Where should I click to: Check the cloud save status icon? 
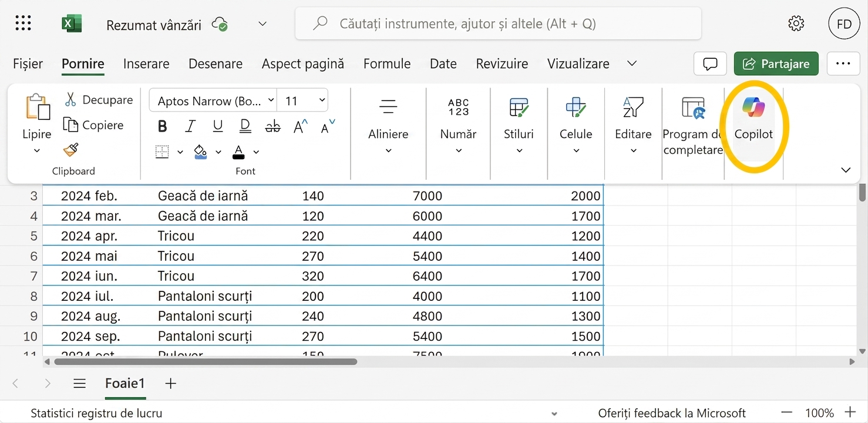(220, 24)
